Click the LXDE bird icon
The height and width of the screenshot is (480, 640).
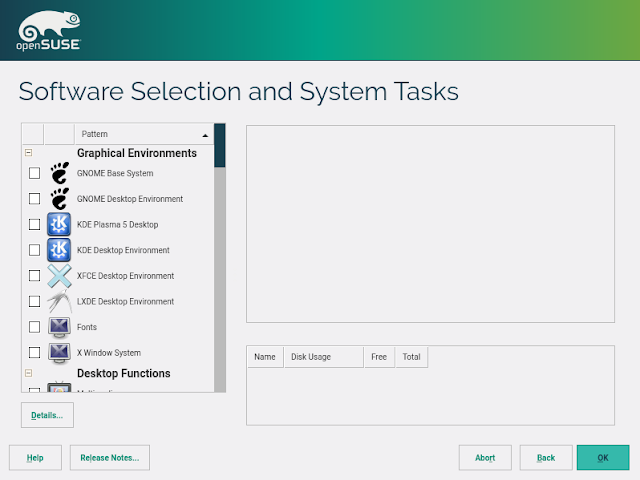tap(60, 301)
